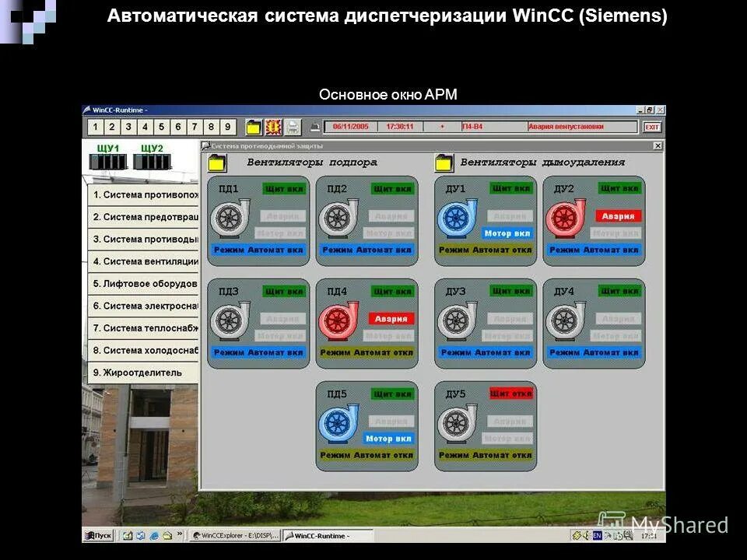Click the red alarm fan icon of ДУ2
The width and height of the screenshot is (747, 560).
[566, 216]
